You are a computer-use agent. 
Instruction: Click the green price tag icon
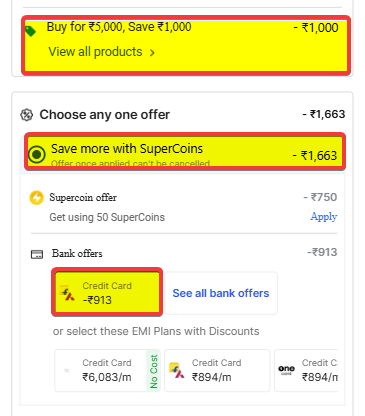tap(30, 31)
